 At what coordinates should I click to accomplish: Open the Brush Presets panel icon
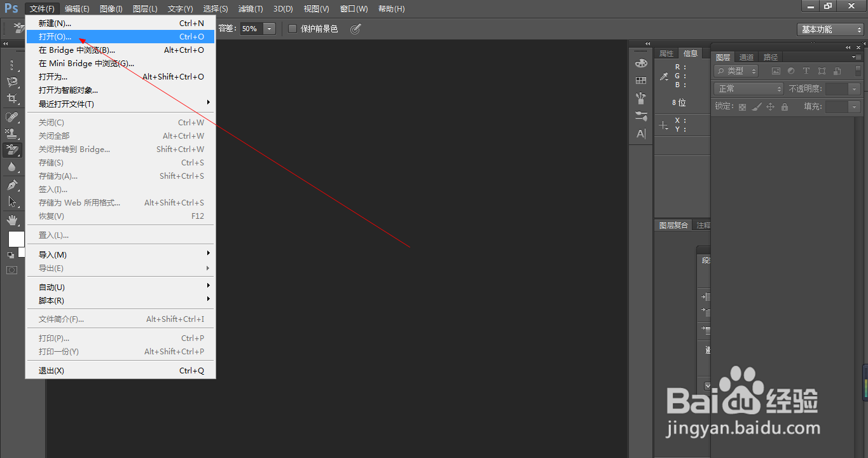(x=641, y=99)
